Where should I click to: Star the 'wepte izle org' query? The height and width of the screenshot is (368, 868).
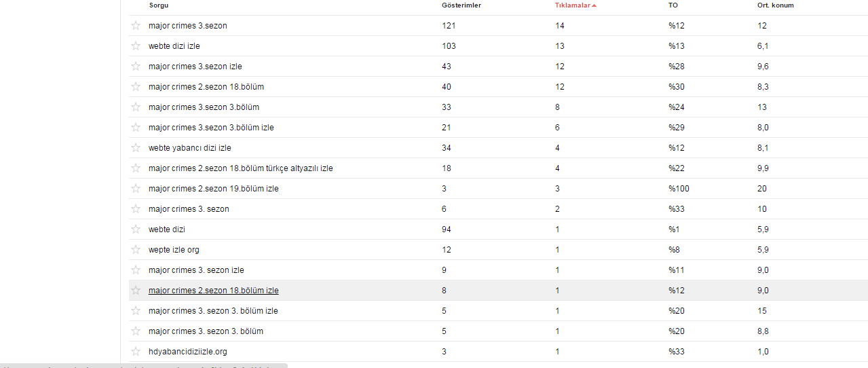click(136, 250)
